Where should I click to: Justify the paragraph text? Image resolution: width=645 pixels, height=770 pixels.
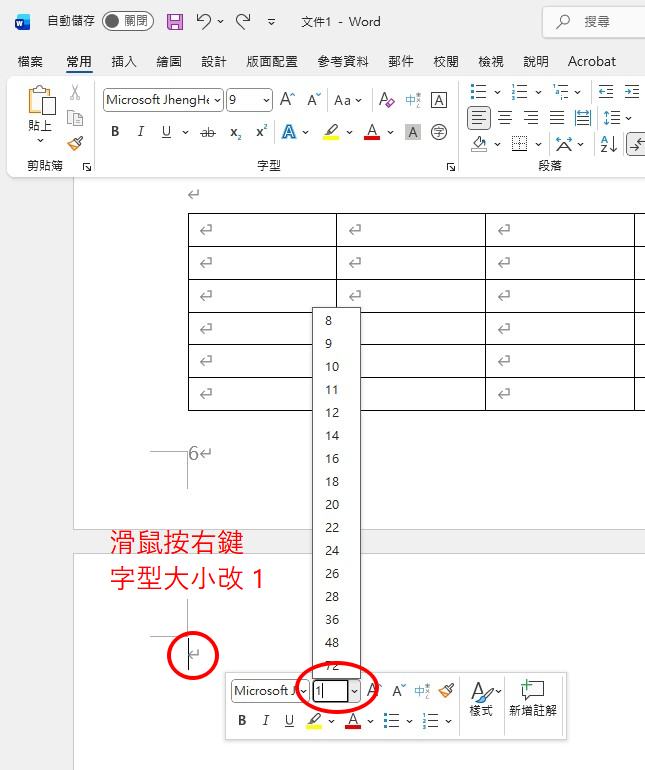557,118
